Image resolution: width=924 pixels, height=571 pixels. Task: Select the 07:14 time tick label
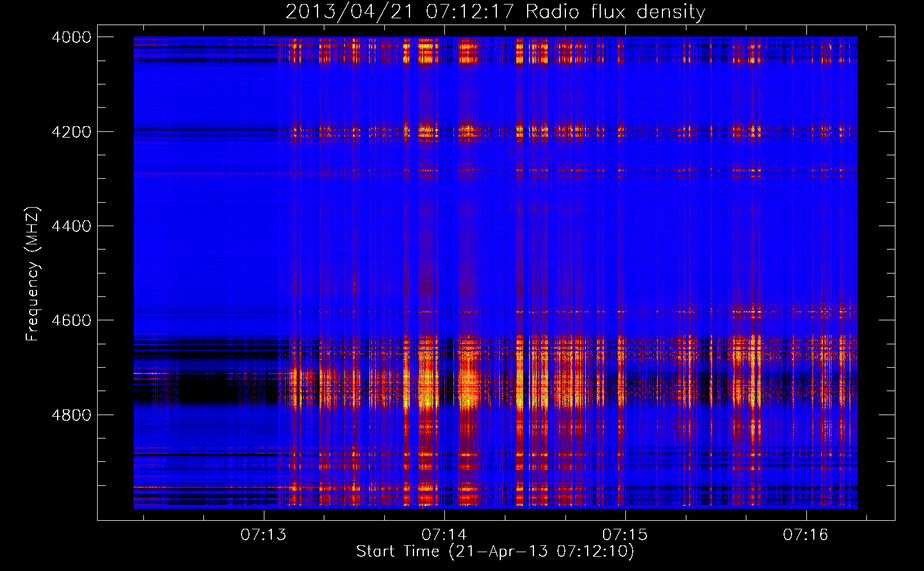[x=444, y=535]
